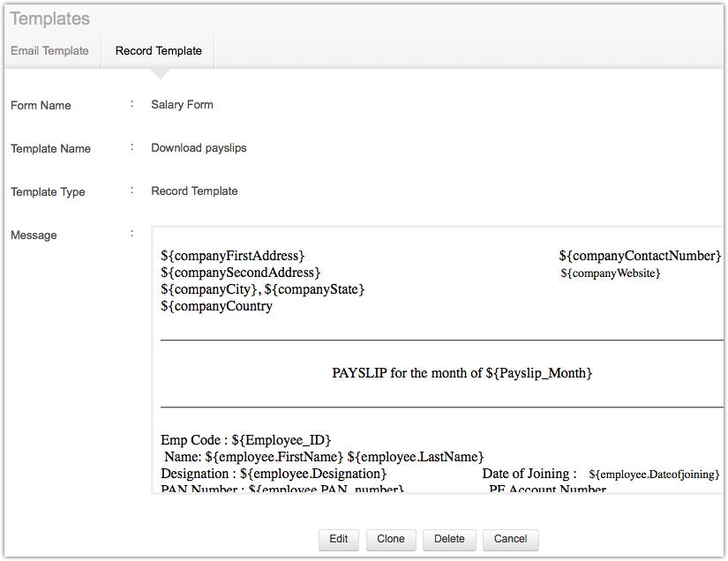Click the Templates page heading
The image size is (728, 561).
point(50,19)
